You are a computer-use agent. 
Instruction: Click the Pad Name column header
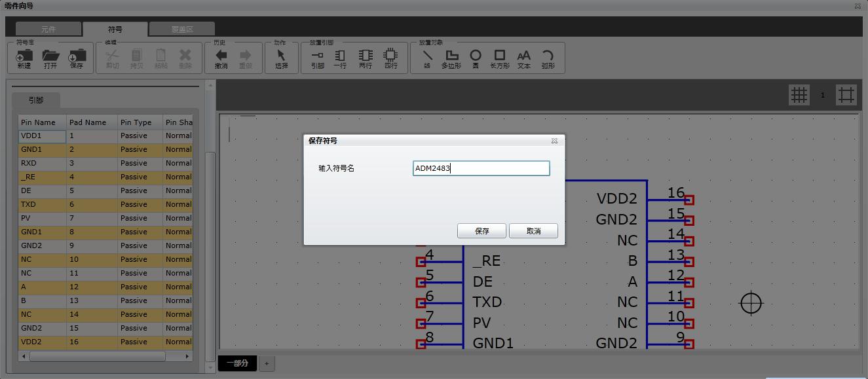[91, 122]
